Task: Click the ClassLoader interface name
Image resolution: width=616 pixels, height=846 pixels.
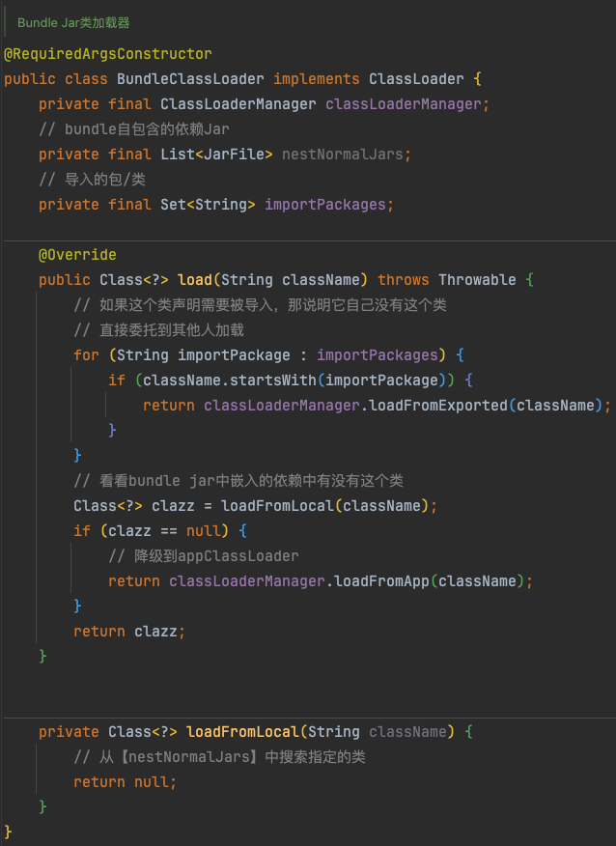Action: click(x=416, y=79)
